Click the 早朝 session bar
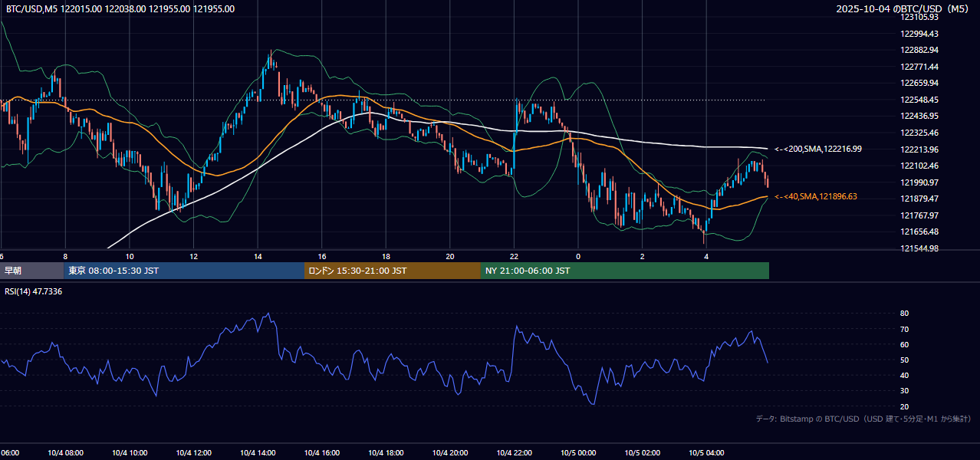Viewport: 980px width, 460px height. (x=31, y=271)
